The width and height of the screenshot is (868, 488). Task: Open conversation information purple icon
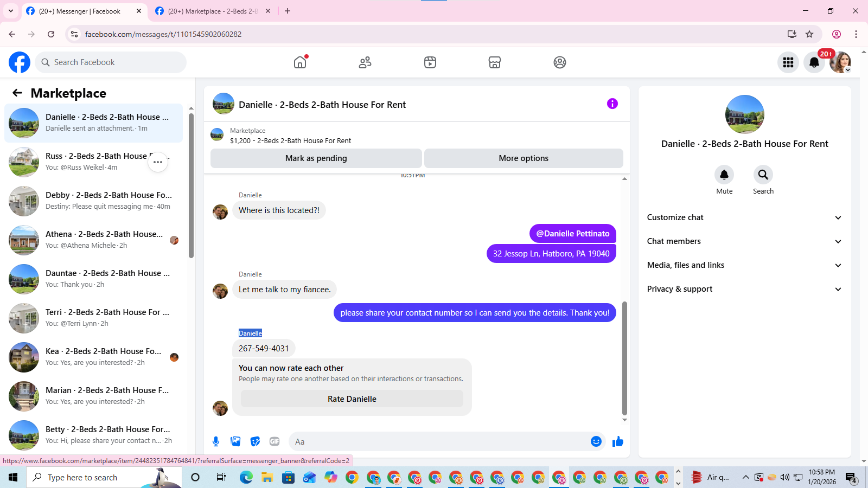pos(612,104)
